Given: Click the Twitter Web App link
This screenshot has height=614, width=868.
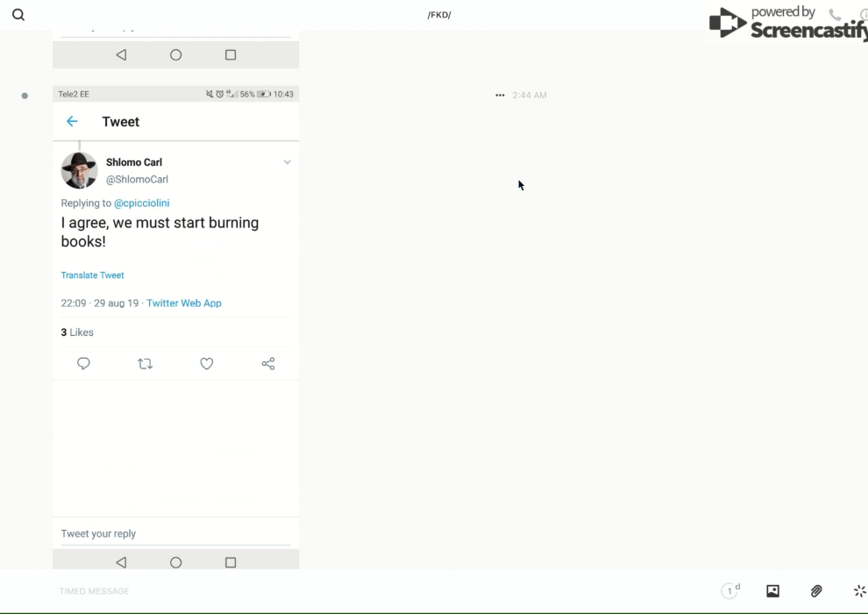Looking at the screenshot, I should [x=183, y=303].
